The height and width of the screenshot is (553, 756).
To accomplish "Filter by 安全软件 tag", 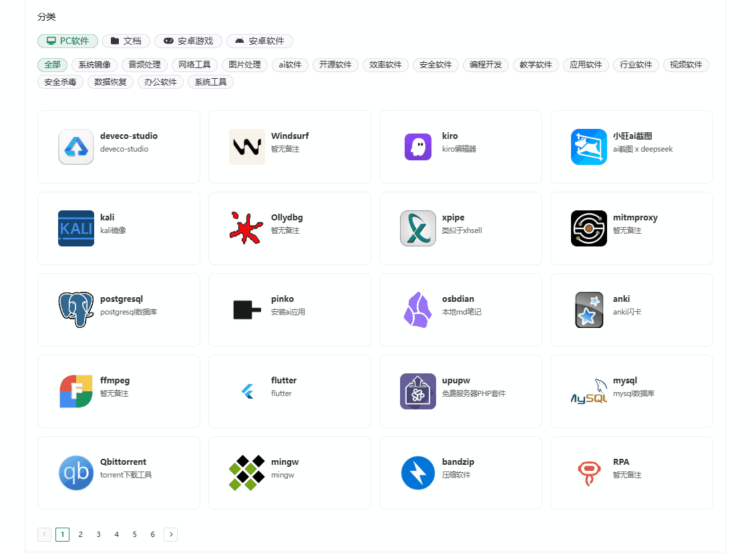I will pos(436,65).
